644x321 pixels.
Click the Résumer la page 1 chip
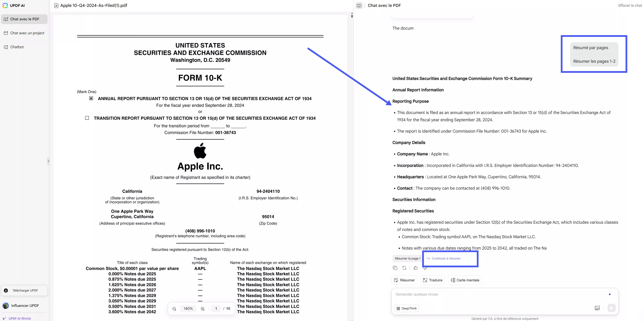(407, 258)
